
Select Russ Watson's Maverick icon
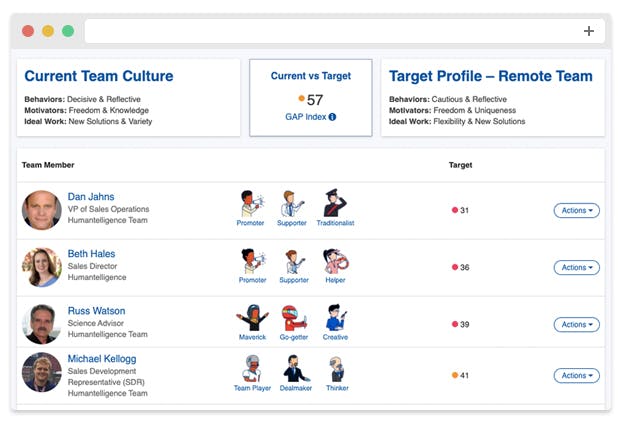[x=251, y=318]
